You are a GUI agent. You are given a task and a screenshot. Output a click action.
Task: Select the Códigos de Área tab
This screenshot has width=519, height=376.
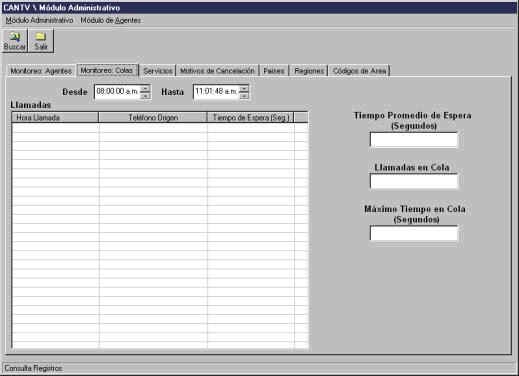[359, 71]
